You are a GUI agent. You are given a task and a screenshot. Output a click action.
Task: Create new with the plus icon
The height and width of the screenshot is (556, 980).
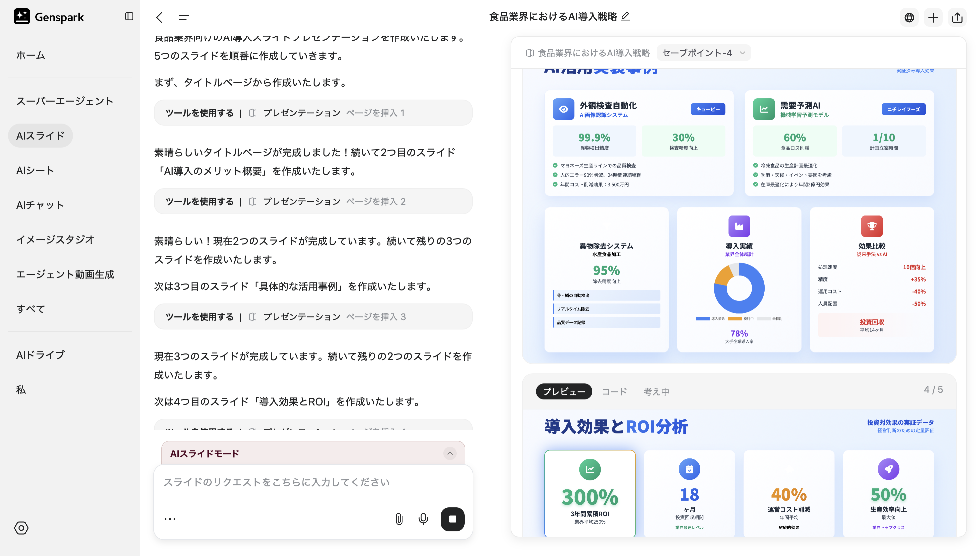pos(933,18)
